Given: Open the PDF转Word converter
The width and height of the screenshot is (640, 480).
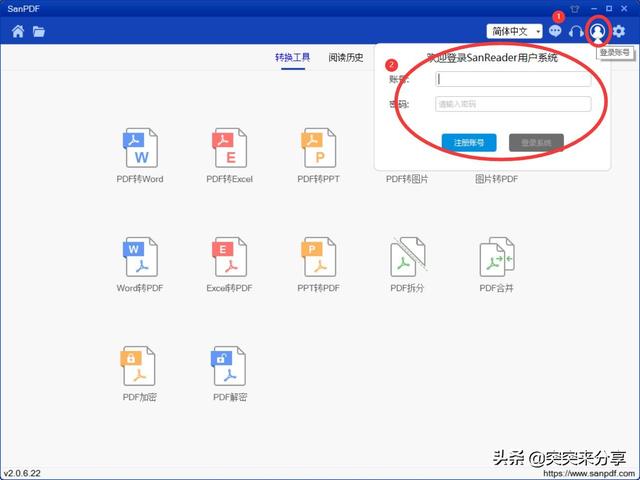Looking at the screenshot, I should tap(140, 156).
